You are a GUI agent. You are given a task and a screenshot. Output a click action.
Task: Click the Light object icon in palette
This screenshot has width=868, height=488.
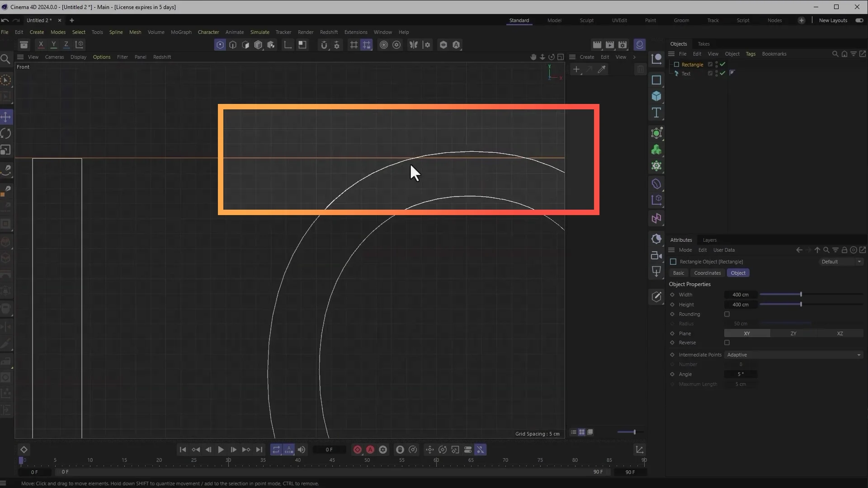(x=656, y=272)
